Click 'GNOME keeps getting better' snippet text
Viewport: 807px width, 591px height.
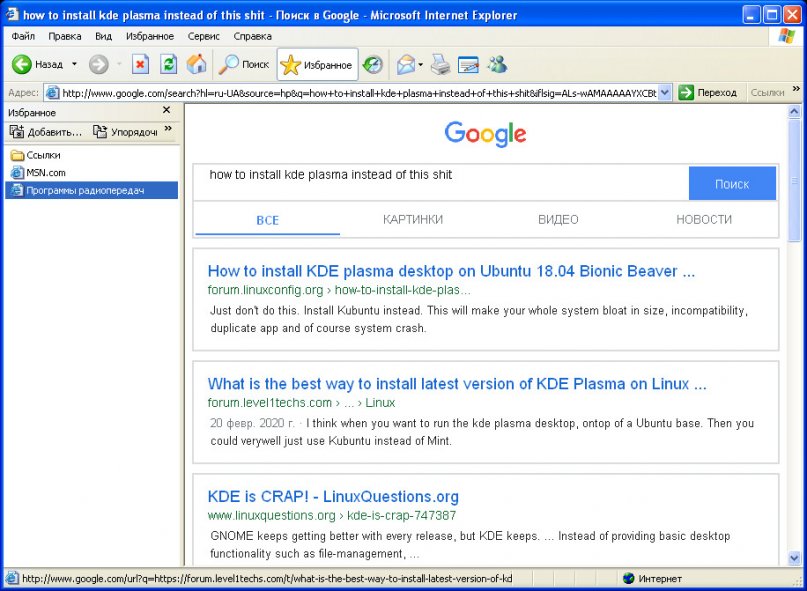coord(470,545)
